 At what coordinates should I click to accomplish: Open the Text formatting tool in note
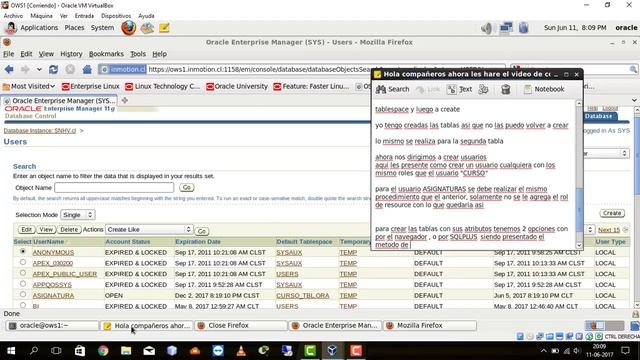click(460, 89)
